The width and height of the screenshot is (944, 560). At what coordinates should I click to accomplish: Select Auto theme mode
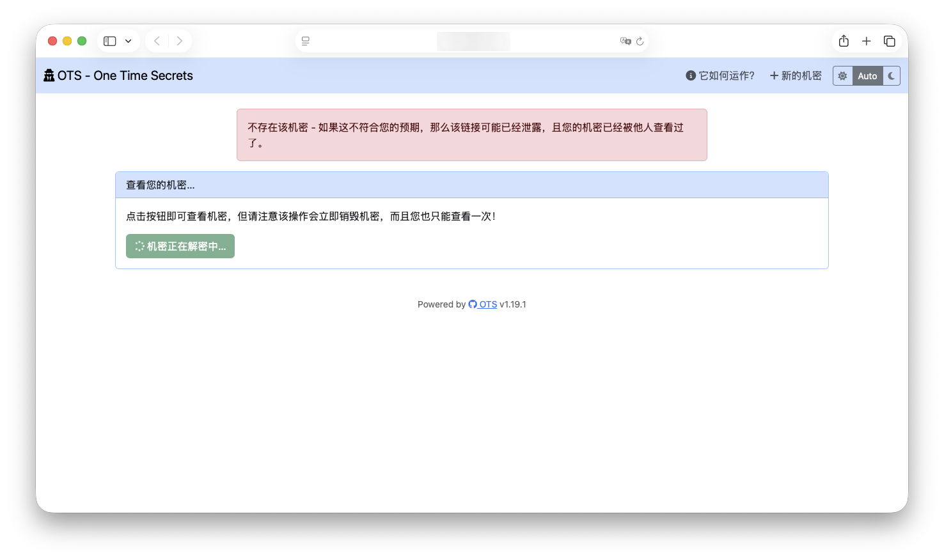867,75
